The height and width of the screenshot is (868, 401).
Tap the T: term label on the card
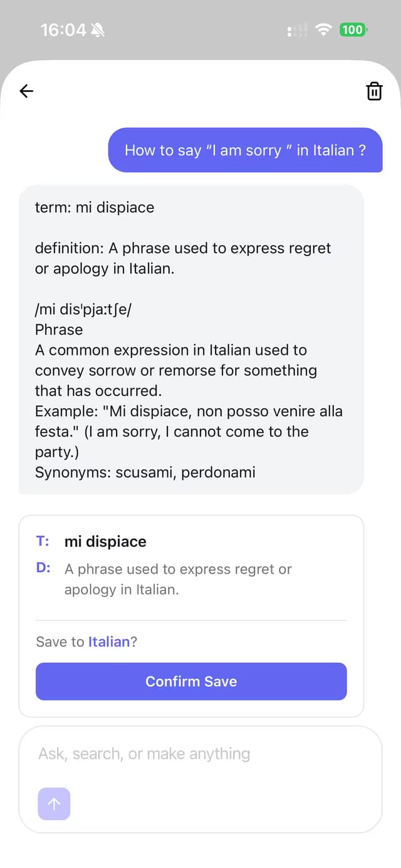point(42,541)
